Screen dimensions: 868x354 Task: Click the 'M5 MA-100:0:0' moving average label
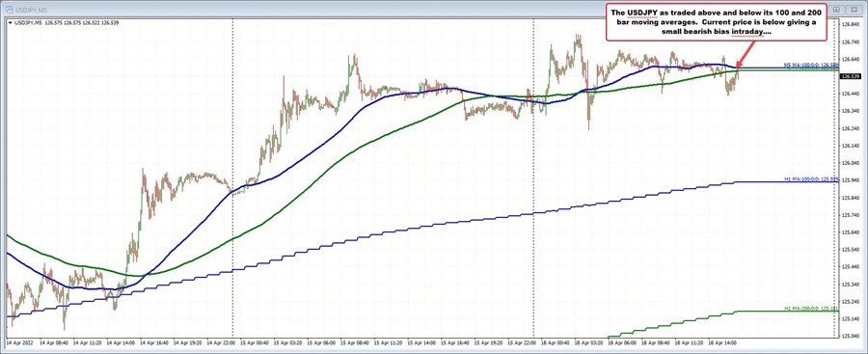pyautogui.click(x=811, y=66)
